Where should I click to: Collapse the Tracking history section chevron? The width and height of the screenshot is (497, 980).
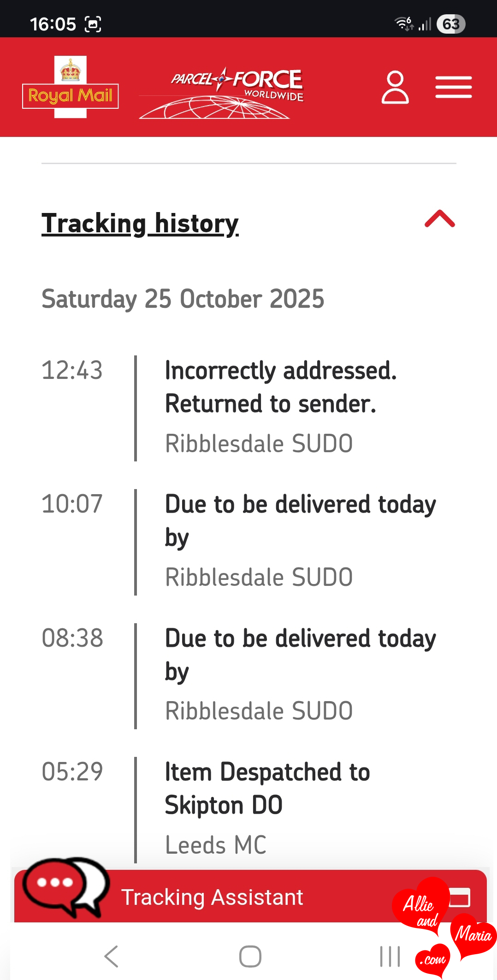coord(439,219)
